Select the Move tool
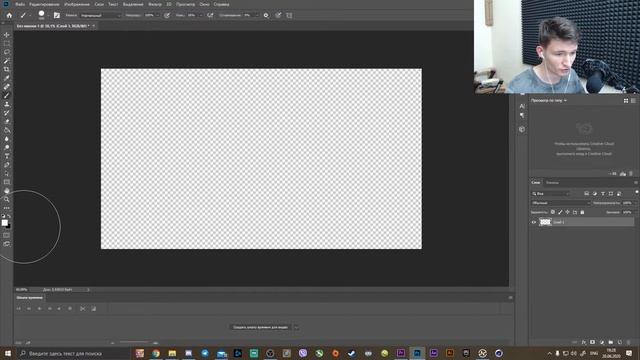Image resolution: width=640 pixels, height=360 pixels. click(x=7, y=35)
